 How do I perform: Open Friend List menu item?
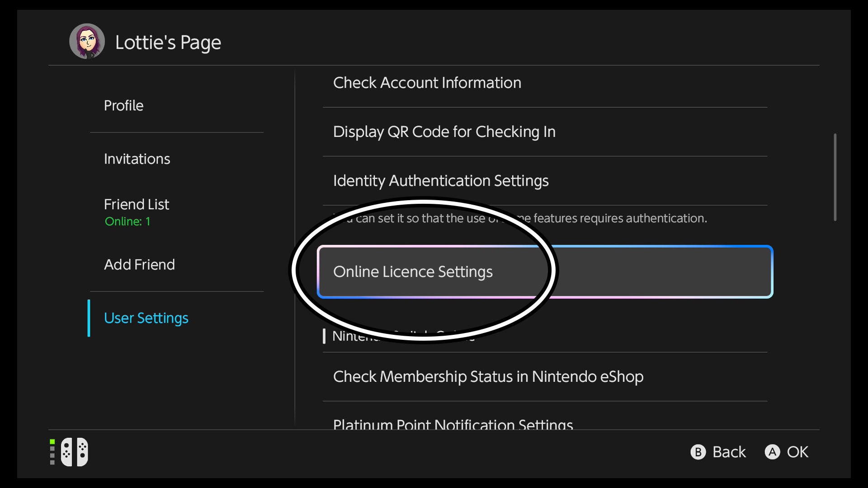pyautogui.click(x=137, y=205)
